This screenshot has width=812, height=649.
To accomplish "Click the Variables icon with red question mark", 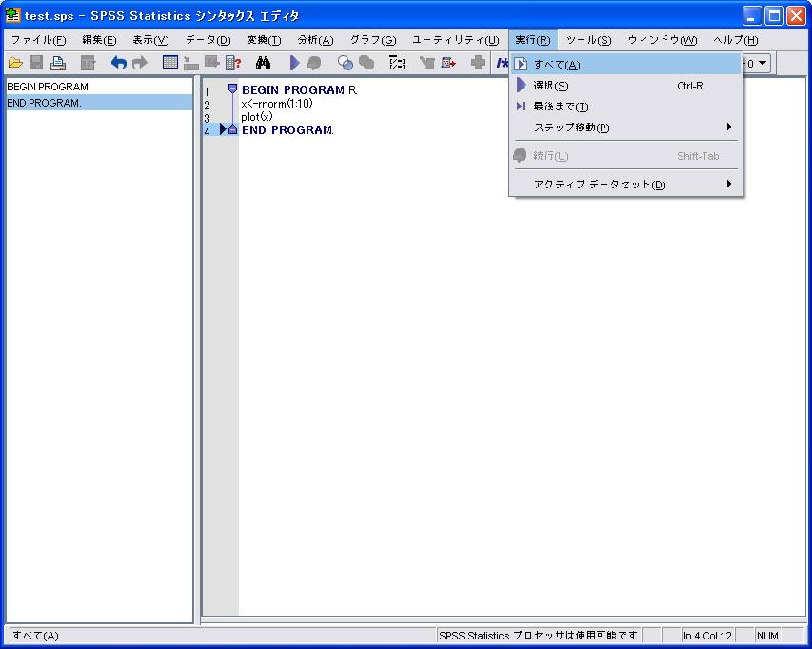I will click(233, 63).
